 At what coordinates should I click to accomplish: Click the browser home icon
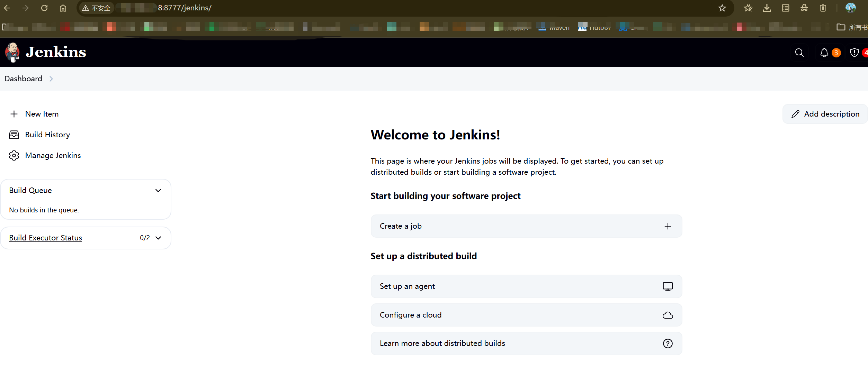point(63,8)
